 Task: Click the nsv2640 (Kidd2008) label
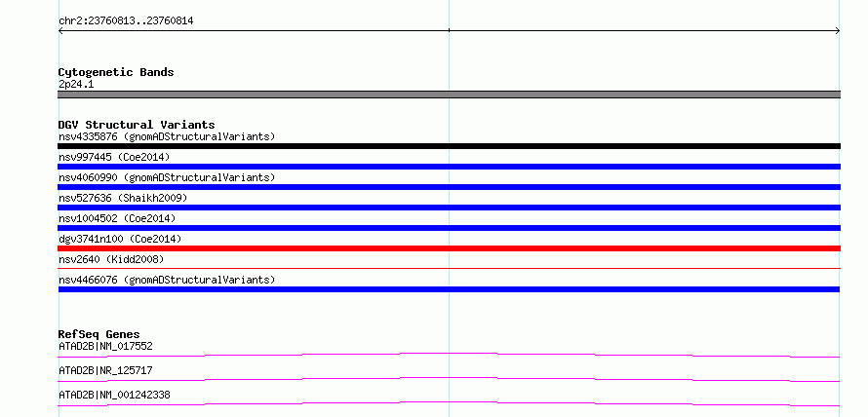111,259
